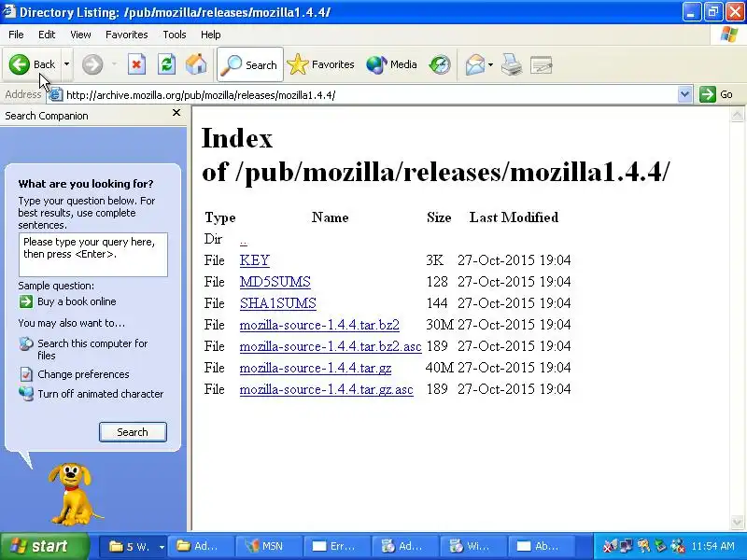Viewport: 747px width, 560px height.
Task: Toggle the Search companion toolbar button
Action: coord(250,64)
